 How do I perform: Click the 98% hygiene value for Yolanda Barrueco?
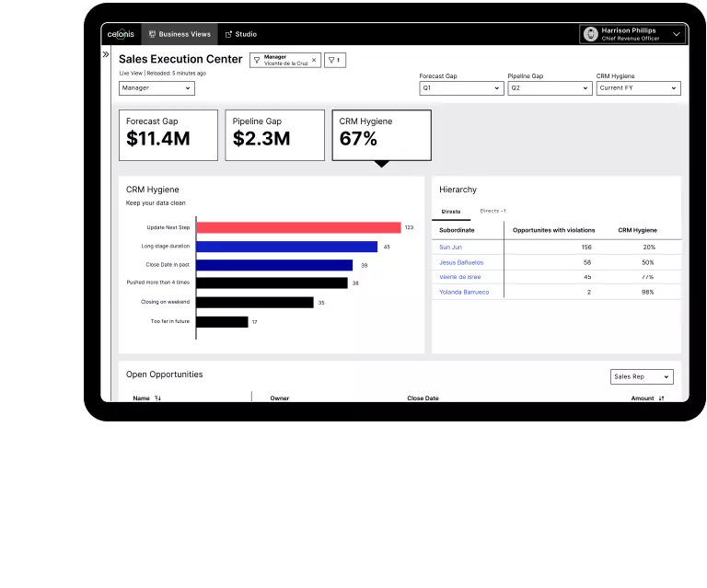click(x=648, y=292)
